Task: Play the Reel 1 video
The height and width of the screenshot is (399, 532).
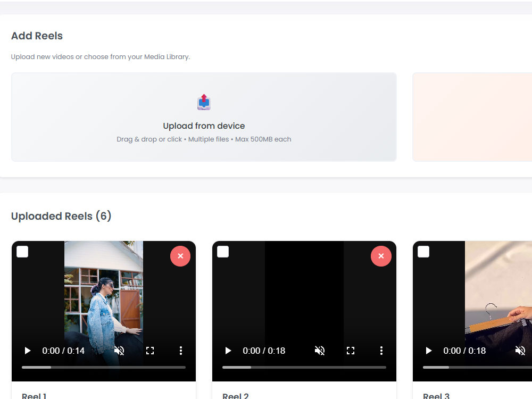Action: pos(28,351)
